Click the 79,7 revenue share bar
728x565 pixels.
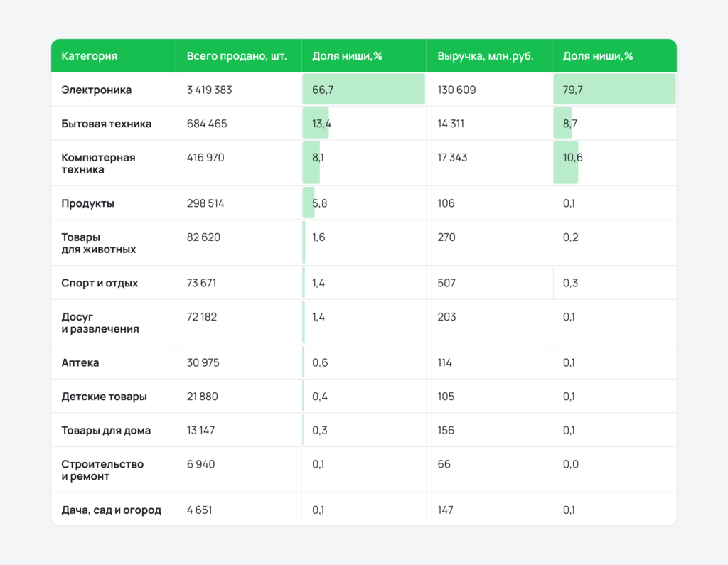pos(614,90)
